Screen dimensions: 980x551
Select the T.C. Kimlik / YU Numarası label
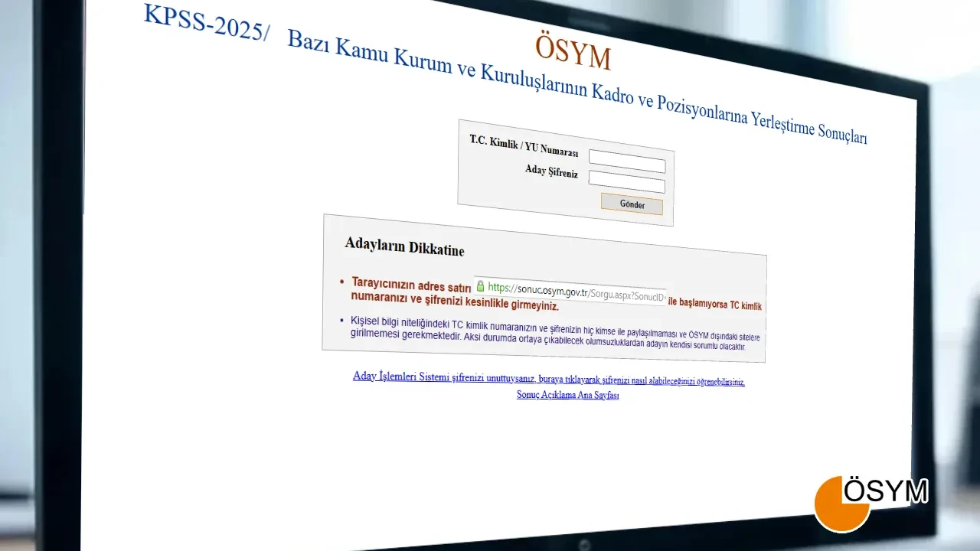[524, 147]
